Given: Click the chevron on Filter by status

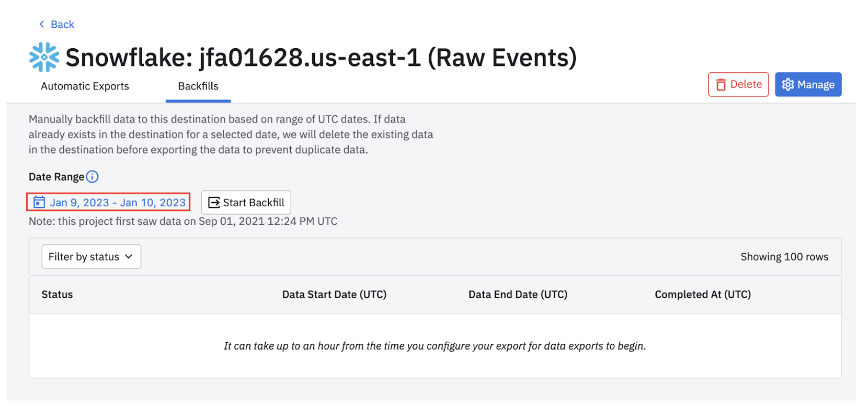Looking at the screenshot, I should [x=129, y=256].
